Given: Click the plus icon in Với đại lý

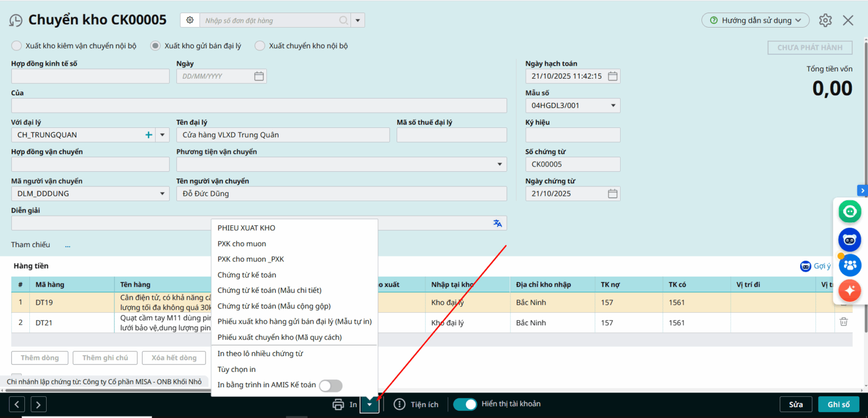Looking at the screenshot, I should pyautogui.click(x=149, y=135).
